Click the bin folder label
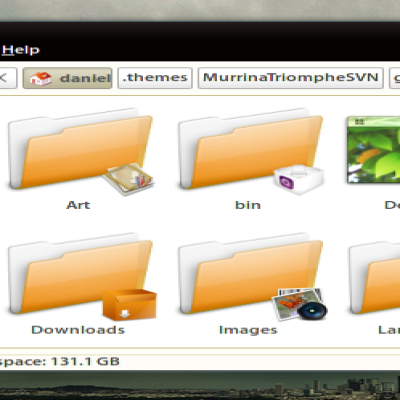The width and height of the screenshot is (400, 400). tap(248, 205)
